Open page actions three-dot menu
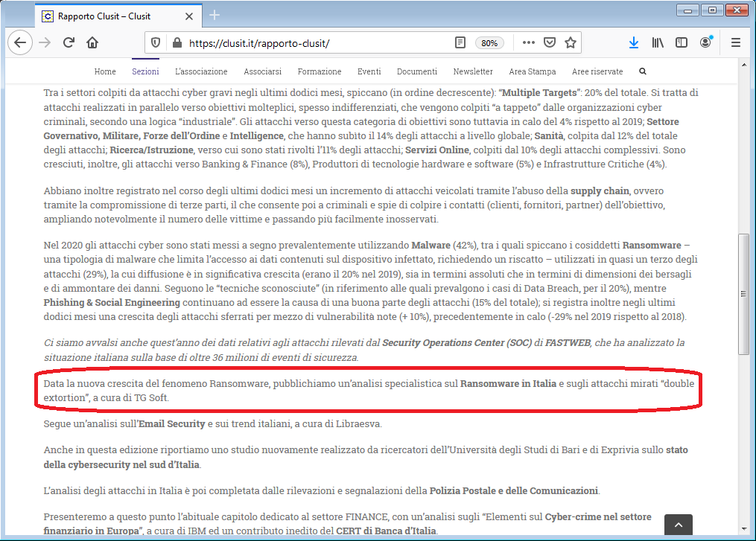 (528, 43)
